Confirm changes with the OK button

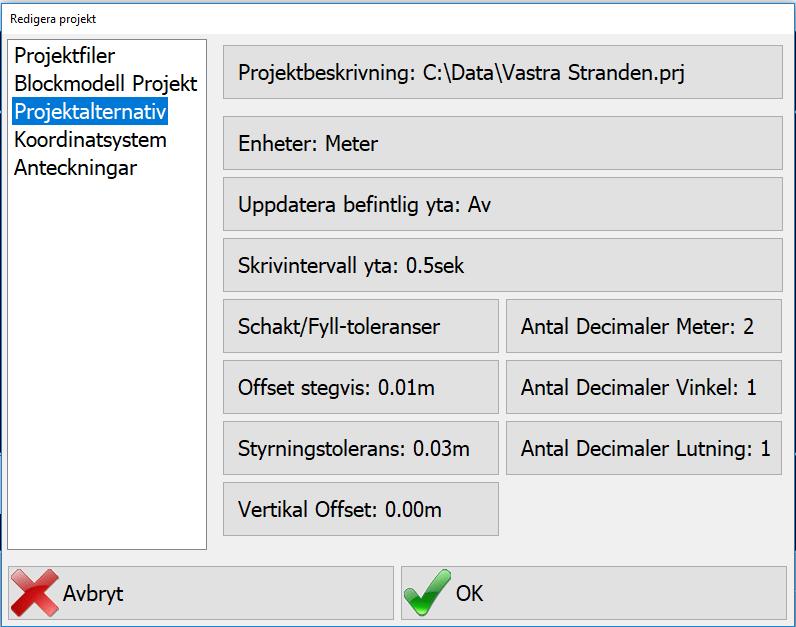(x=594, y=593)
